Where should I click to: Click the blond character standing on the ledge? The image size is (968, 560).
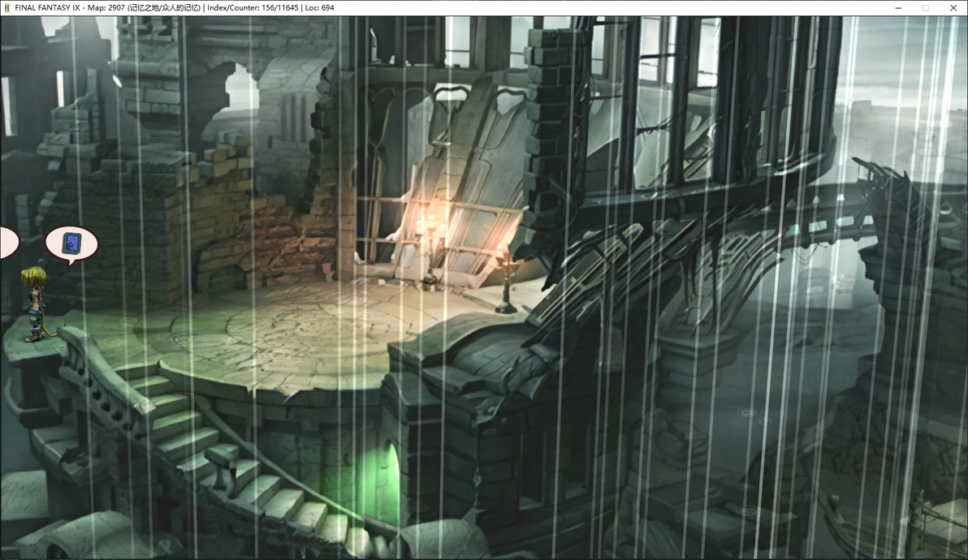tap(35, 304)
